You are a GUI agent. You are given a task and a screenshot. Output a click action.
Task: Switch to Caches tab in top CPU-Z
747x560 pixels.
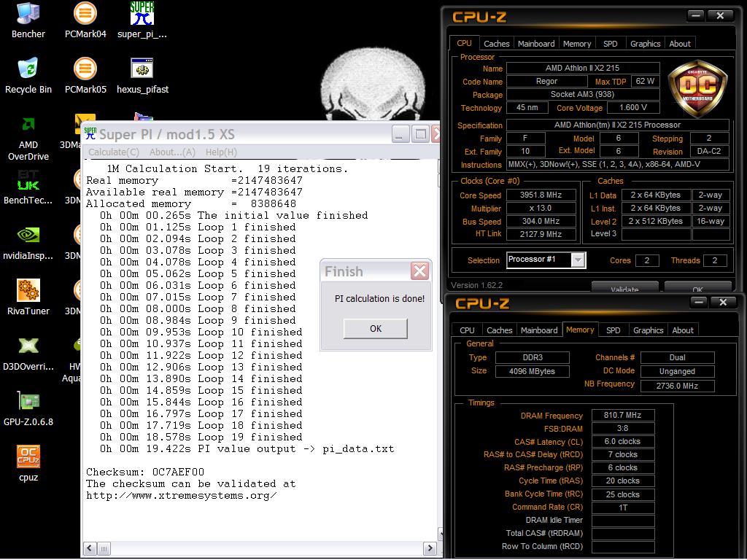tap(496, 44)
